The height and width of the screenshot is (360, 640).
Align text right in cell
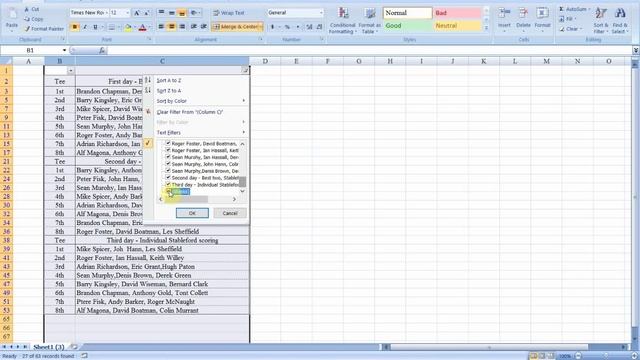click(182, 27)
